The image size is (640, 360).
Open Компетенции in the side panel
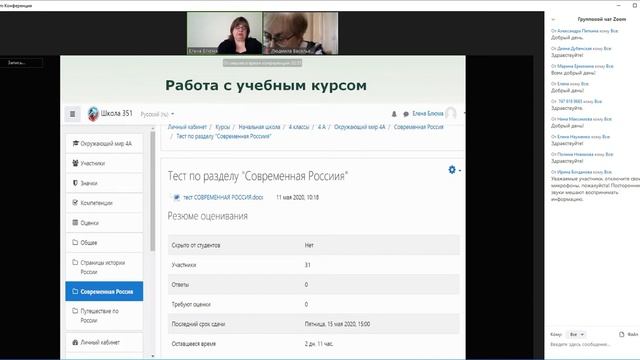click(x=104, y=203)
